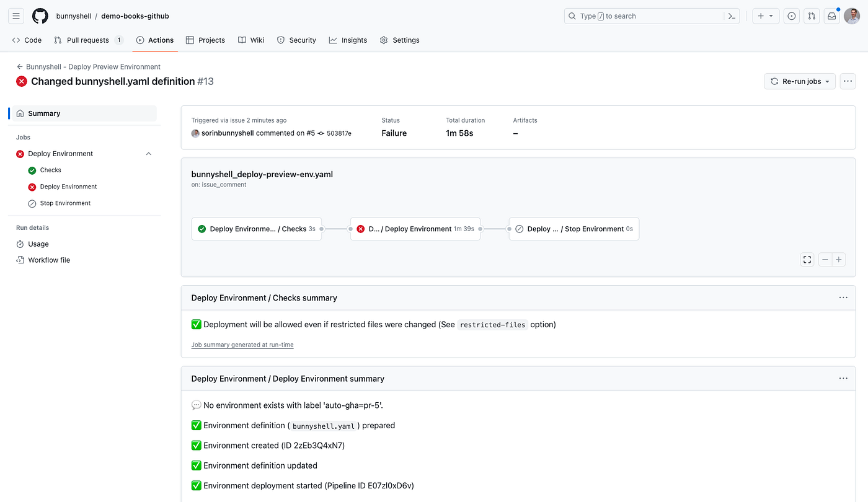The image size is (868, 502).
Task: Open the bunnyshell owner link
Action: click(x=73, y=16)
